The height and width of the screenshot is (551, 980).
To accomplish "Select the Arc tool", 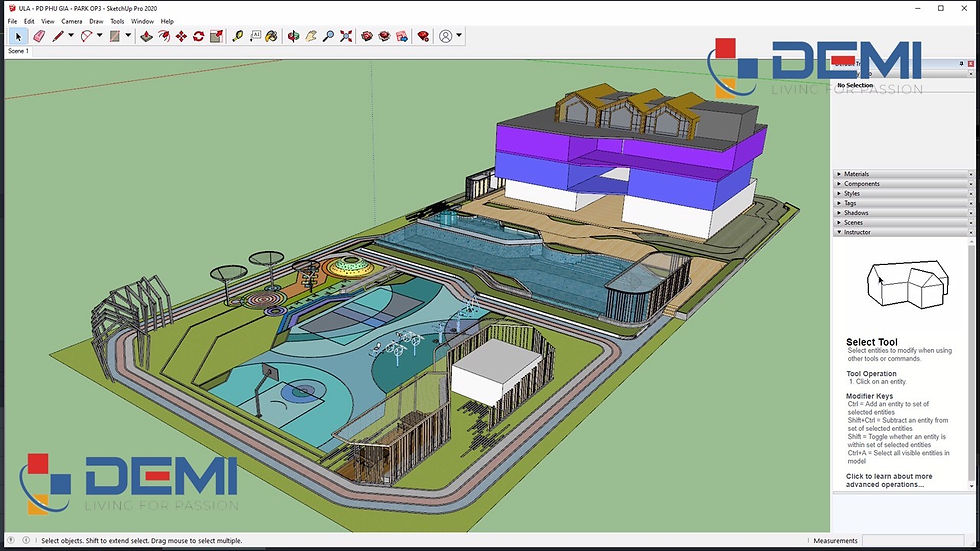I will pyautogui.click(x=86, y=36).
